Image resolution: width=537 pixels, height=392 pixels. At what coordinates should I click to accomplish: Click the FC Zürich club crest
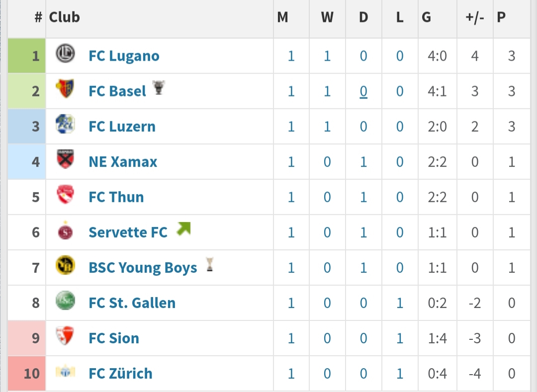coord(65,372)
